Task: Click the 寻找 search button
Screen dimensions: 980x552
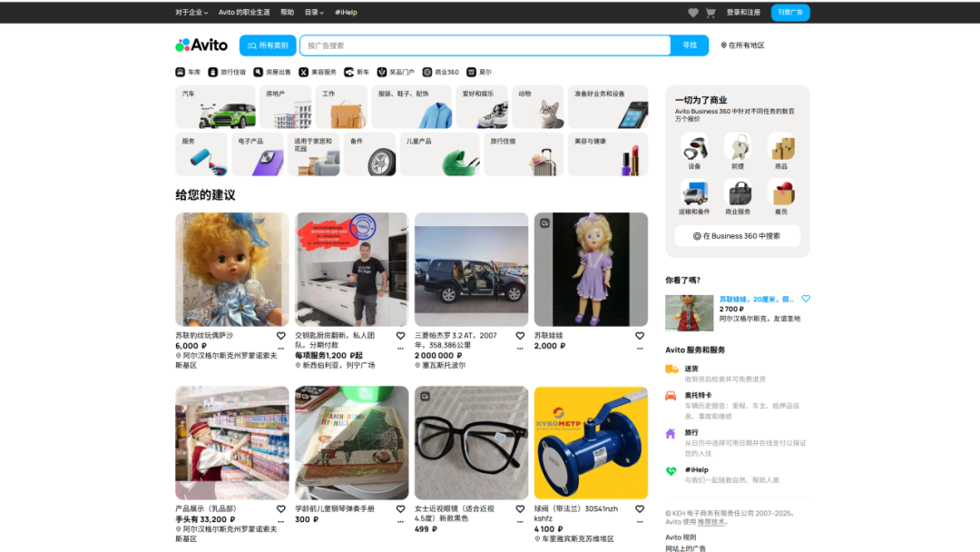Action: [691, 45]
